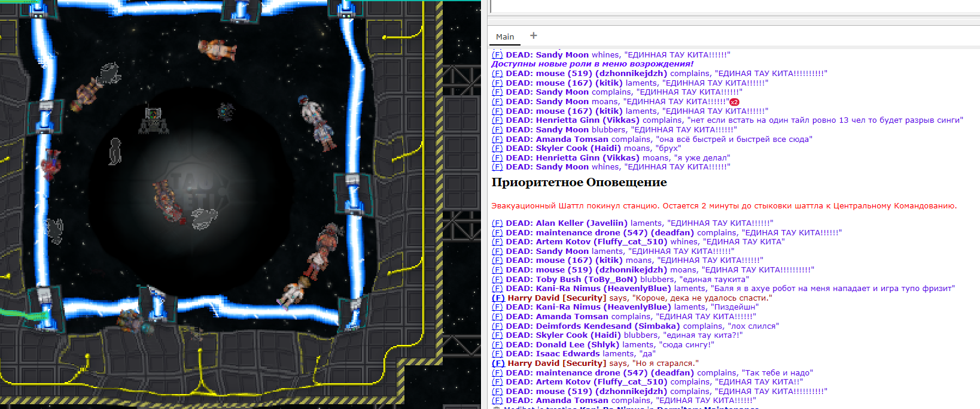The image size is (980, 409).
Task: Add a new chat tab with plus button
Action: click(534, 36)
